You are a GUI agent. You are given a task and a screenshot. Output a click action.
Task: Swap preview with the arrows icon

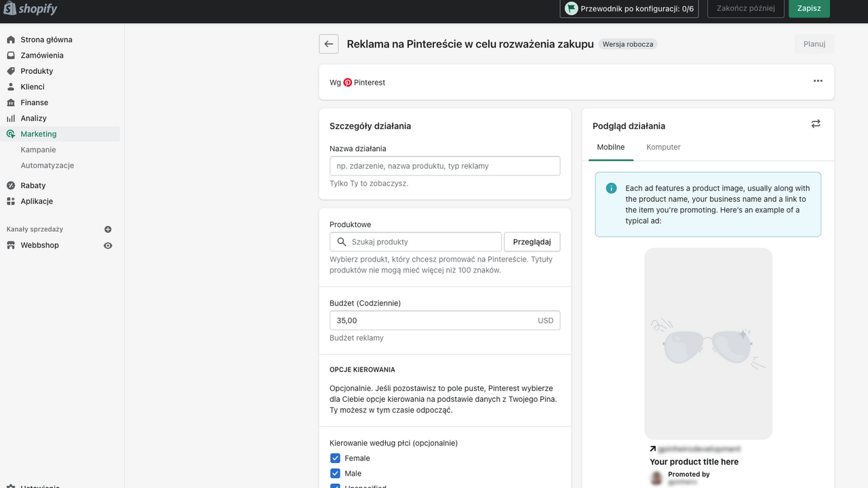816,123
